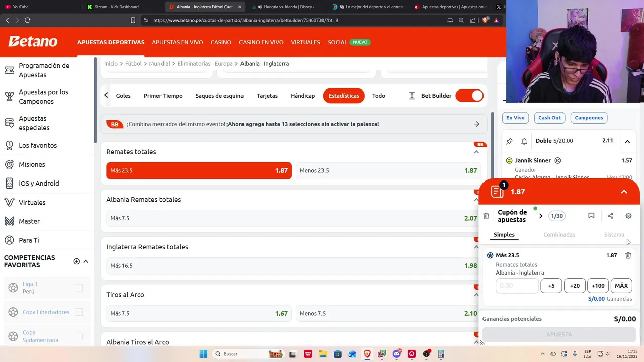
Task: Open File Explorer from taskbar
Action: tap(323, 354)
